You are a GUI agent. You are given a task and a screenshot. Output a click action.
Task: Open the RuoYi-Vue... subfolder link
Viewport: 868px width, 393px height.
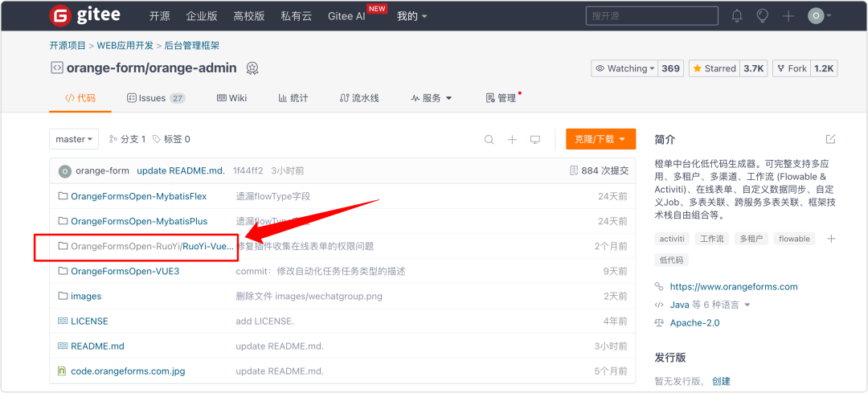pos(208,246)
